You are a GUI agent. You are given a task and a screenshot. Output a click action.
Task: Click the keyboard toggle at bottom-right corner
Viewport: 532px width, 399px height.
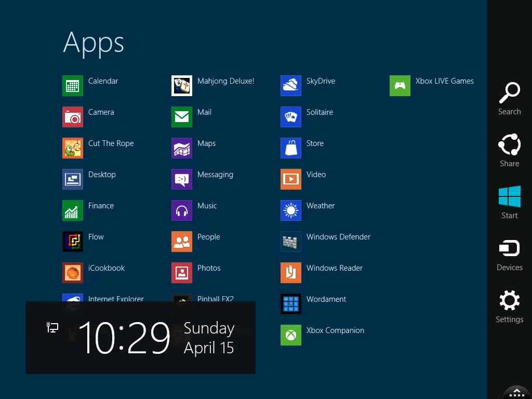(517, 393)
